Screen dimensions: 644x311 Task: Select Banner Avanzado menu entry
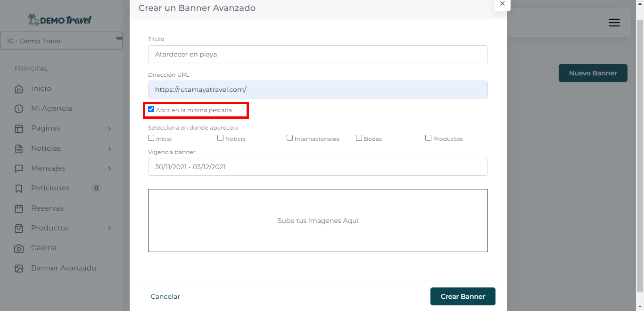coord(64,268)
